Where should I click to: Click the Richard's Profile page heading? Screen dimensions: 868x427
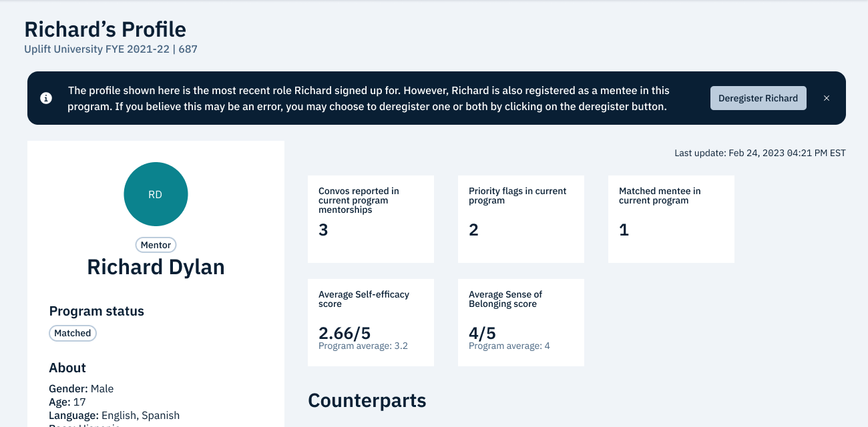[105, 29]
